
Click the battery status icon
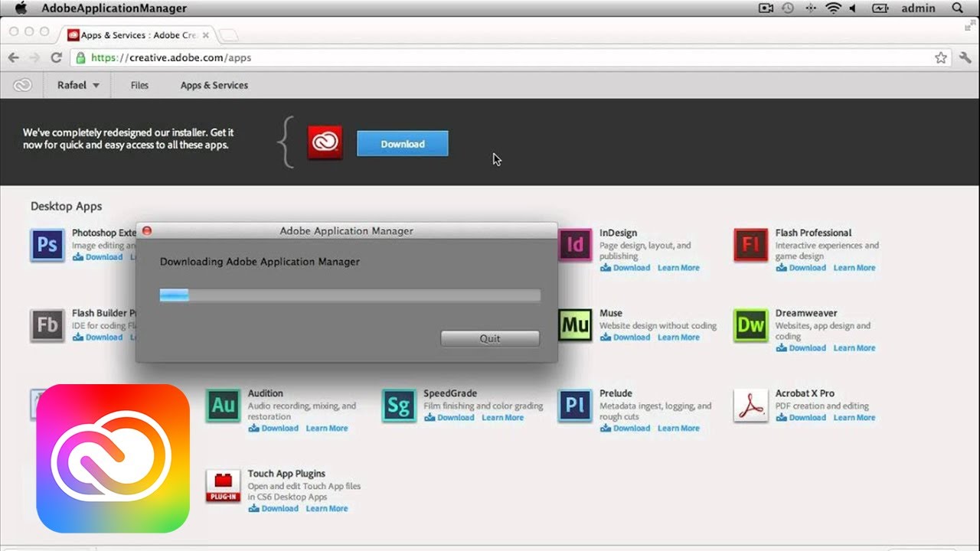click(880, 8)
